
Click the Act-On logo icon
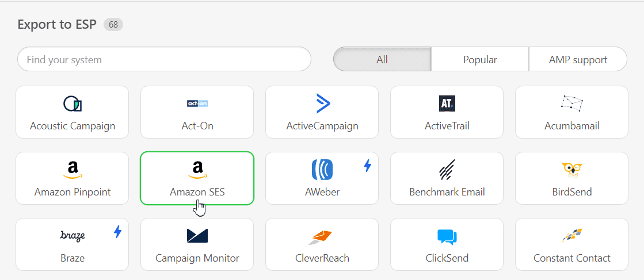[x=197, y=103]
